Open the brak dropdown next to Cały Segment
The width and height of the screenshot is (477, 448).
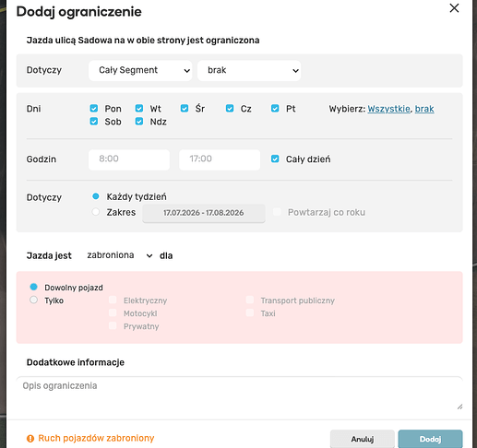tap(249, 70)
